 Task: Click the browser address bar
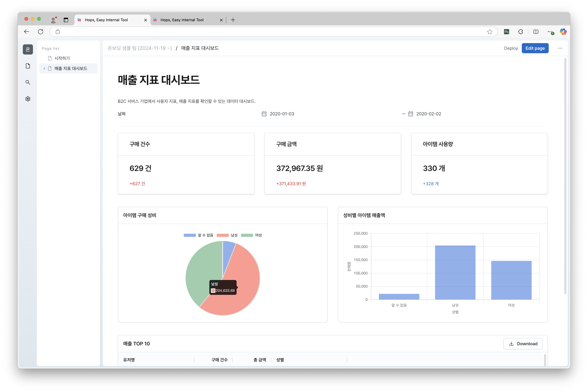(x=273, y=32)
